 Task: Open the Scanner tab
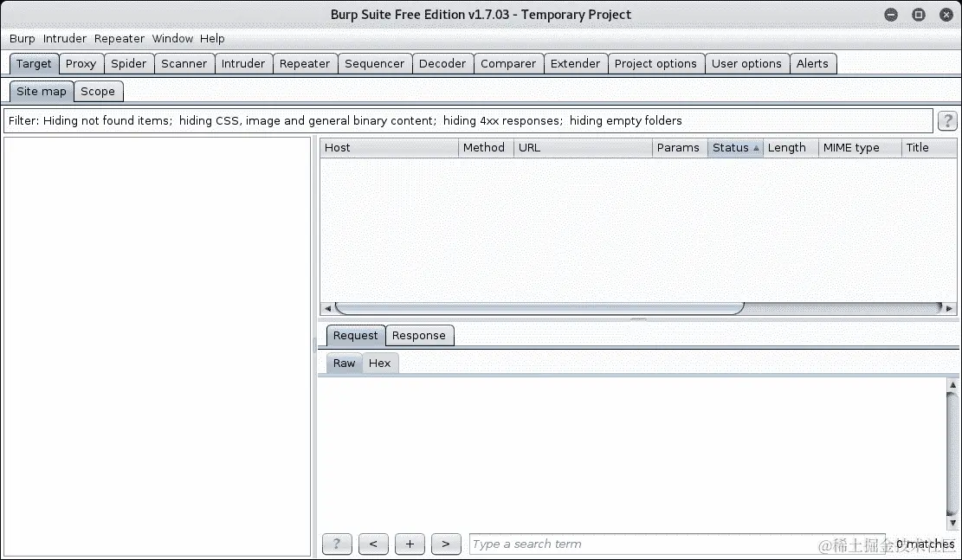tap(184, 64)
